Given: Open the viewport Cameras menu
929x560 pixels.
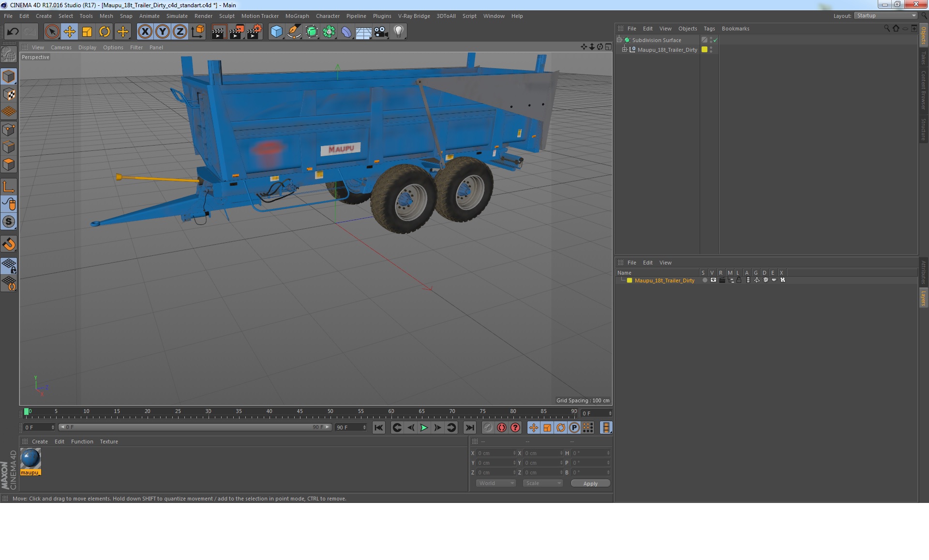Looking at the screenshot, I should tap(61, 47).
